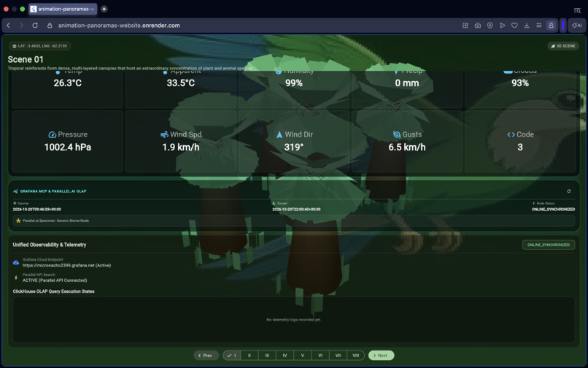Click the ONLINE_SYNCHRONIZED status button
This screenshot has height=368, width=588.
(x=549, y=245)
